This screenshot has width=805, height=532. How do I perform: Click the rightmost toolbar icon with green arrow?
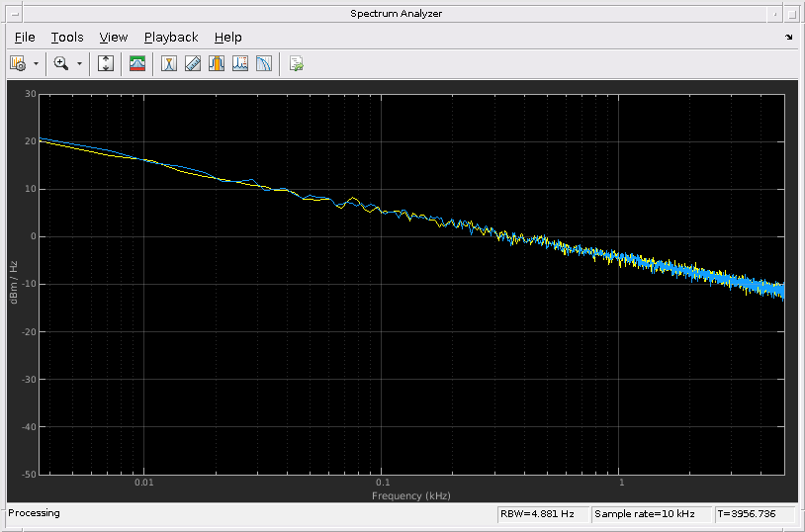pos(296,63)
